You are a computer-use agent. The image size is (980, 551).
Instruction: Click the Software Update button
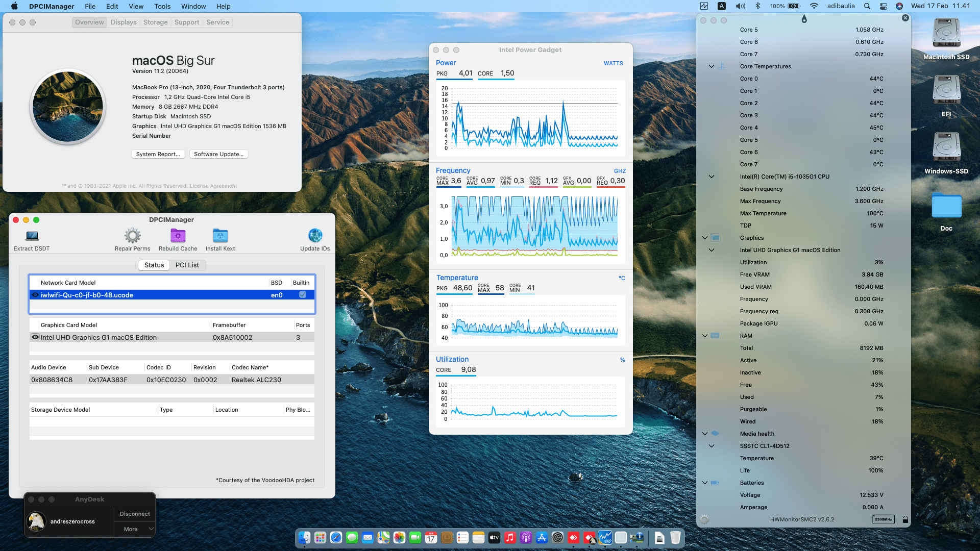(x=218, y=154)
